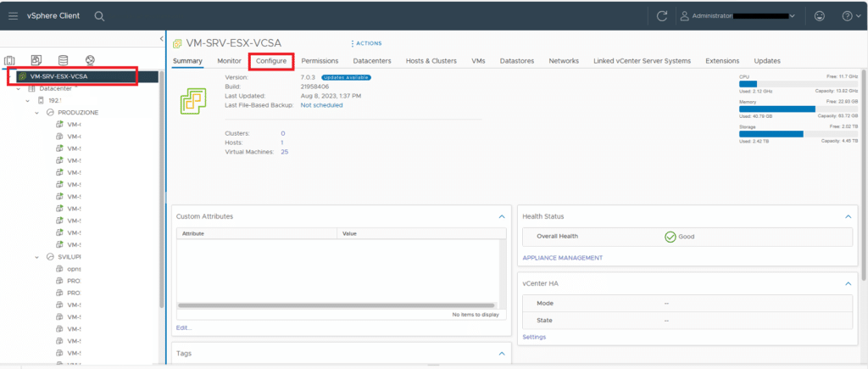Go to the Datacenters tab
This screenshot has height=369, width=868.
click(372, 61)
